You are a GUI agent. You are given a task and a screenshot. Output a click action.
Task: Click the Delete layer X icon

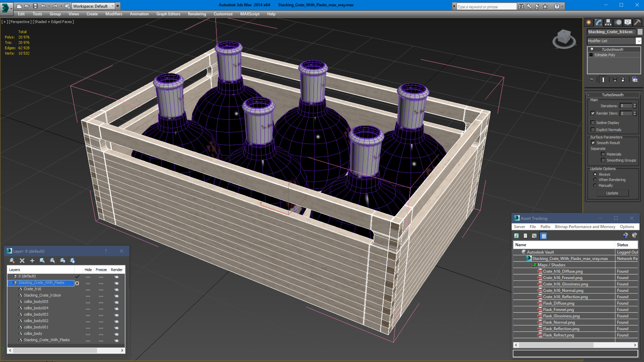22,260
